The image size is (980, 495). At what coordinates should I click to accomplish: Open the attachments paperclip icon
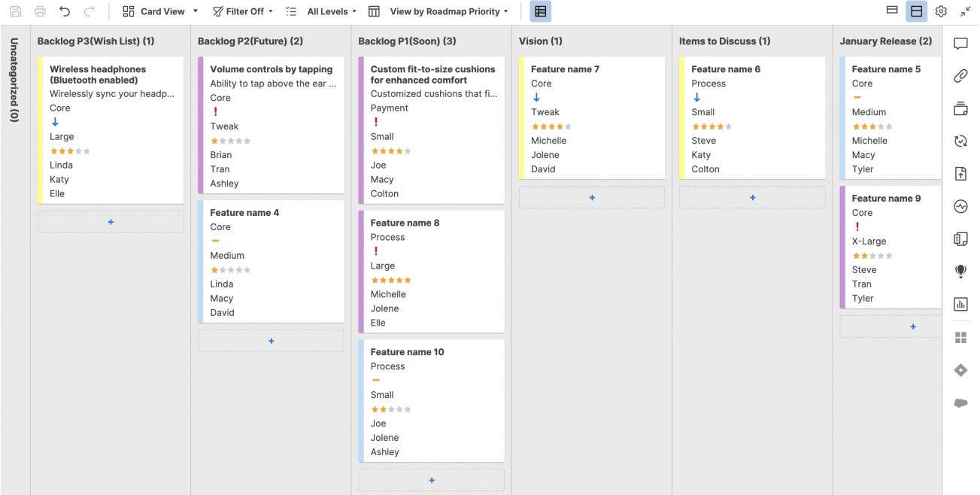[960, 76]
